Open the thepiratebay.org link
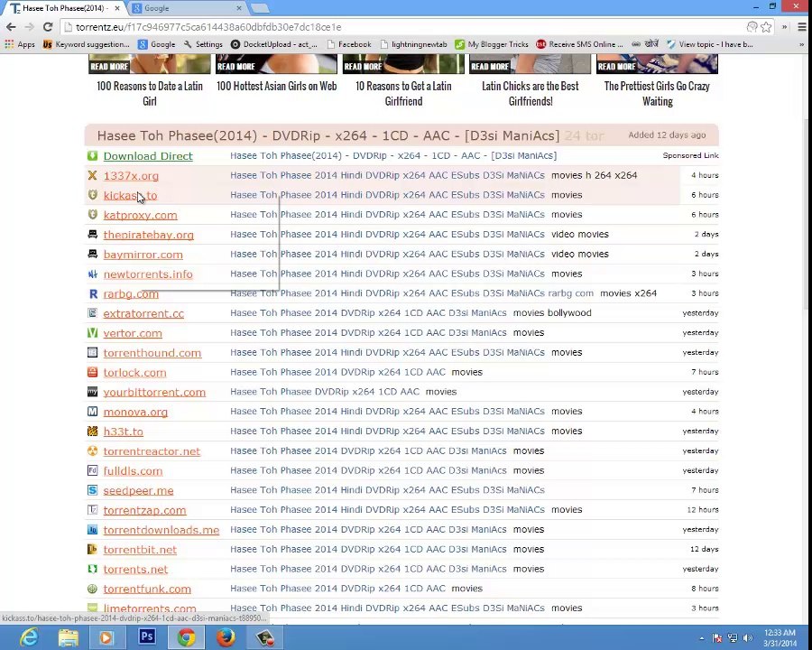This screenshot has width=812, height=650. tap(149, 235)
